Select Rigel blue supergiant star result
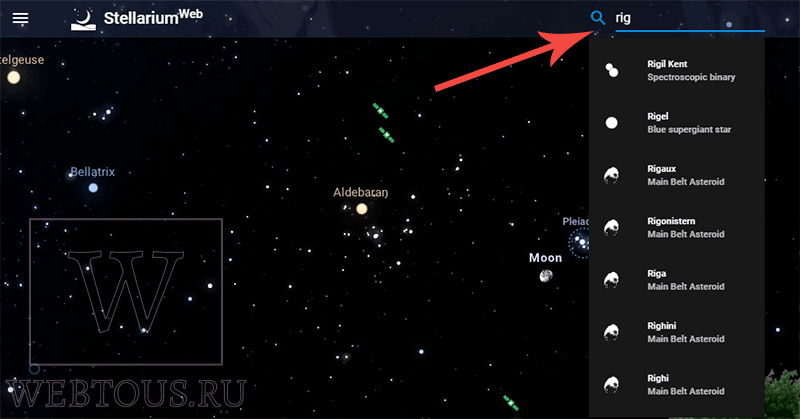This screenshot has height=419, width=800. (x=677, y=123)
